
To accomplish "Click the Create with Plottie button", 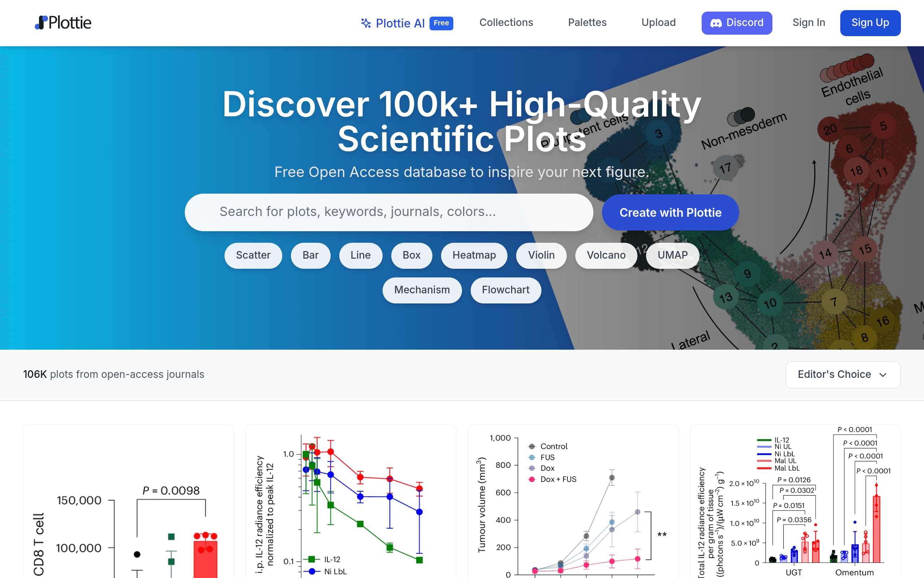I will (x=670, y=212).
